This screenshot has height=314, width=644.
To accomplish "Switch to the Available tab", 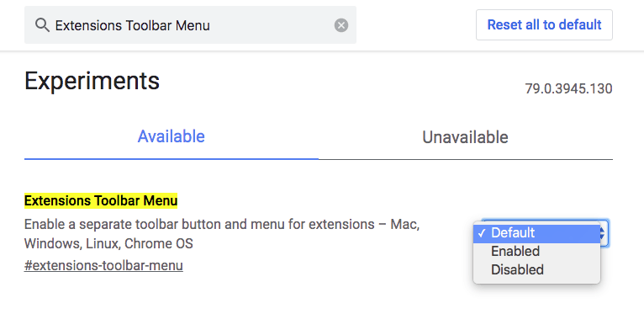I will (171, 136).
